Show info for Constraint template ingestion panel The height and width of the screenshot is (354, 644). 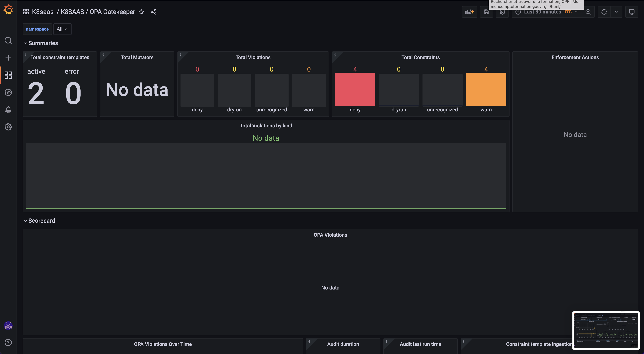click(463, 341)
